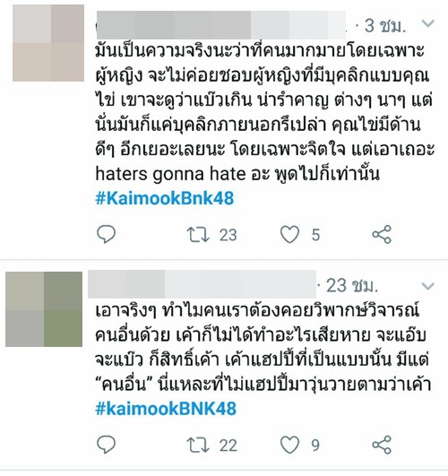
Task: Open first tweet text containing haters gonna hate
Action: [264, 112]
